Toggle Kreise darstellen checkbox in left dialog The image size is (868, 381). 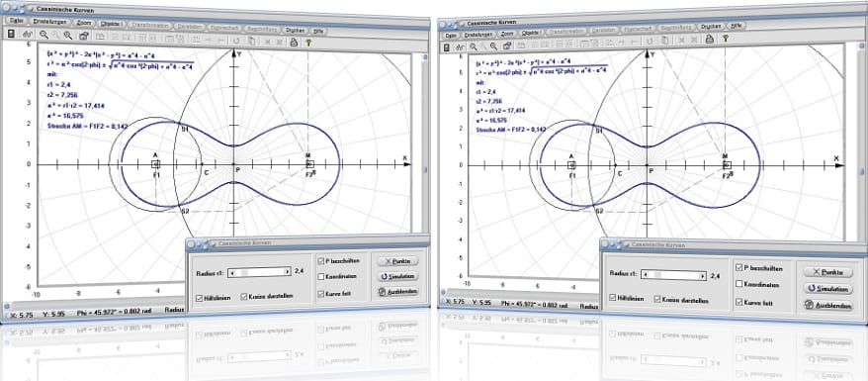(x=244, y=296)
